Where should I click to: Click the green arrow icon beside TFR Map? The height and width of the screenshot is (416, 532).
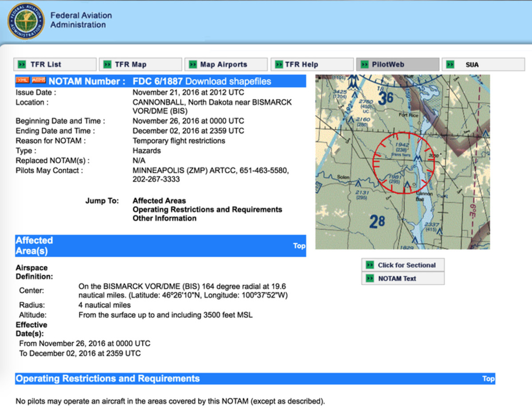(x=107, y=65)
